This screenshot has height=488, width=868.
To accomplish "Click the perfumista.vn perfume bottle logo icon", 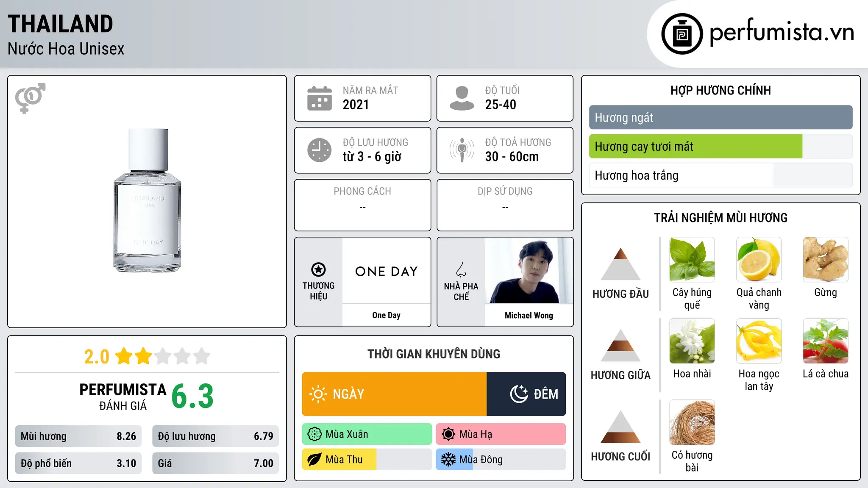I will pos(682,34).
